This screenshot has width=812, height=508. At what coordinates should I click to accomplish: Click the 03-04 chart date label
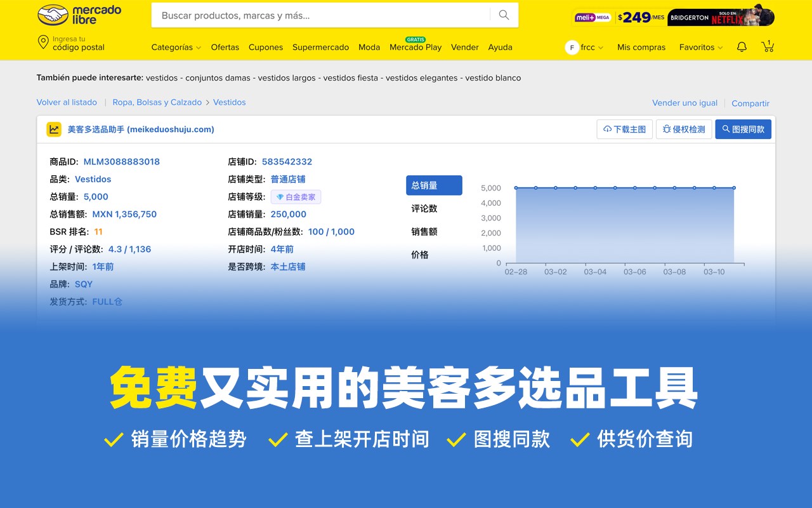[595, 272]
